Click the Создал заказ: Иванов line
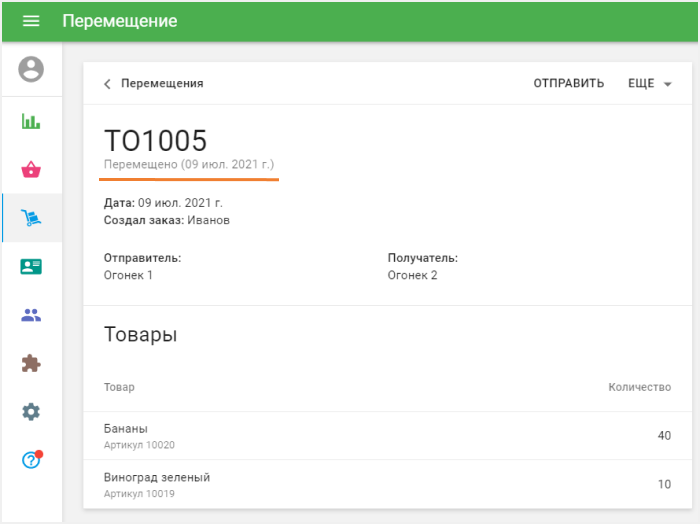The width and height of the screenshot is (700, 524). click(167, 220)
